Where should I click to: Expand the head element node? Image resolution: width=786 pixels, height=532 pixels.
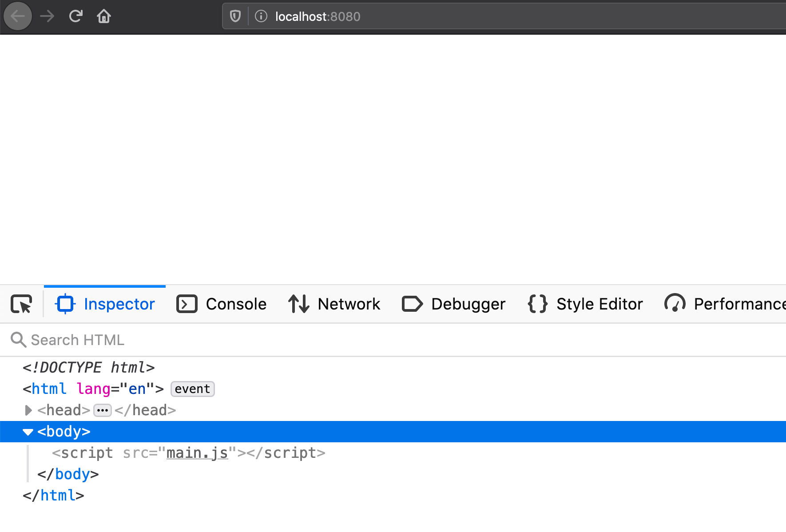pos(28,410)
